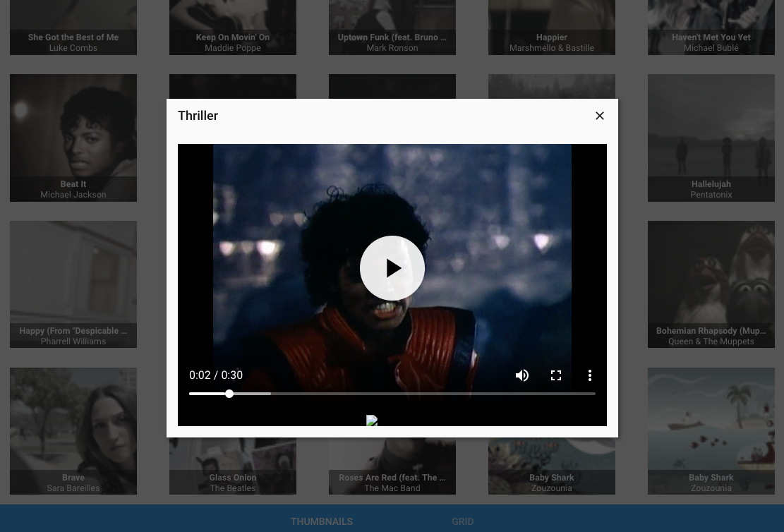Switch to the Thumbnails tab

(322, 521)
